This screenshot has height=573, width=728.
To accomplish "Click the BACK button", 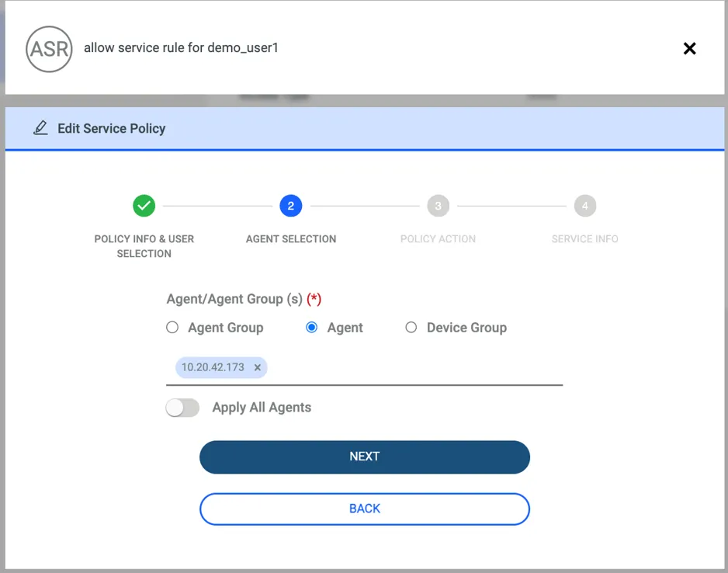I will (x=365, y=509).
